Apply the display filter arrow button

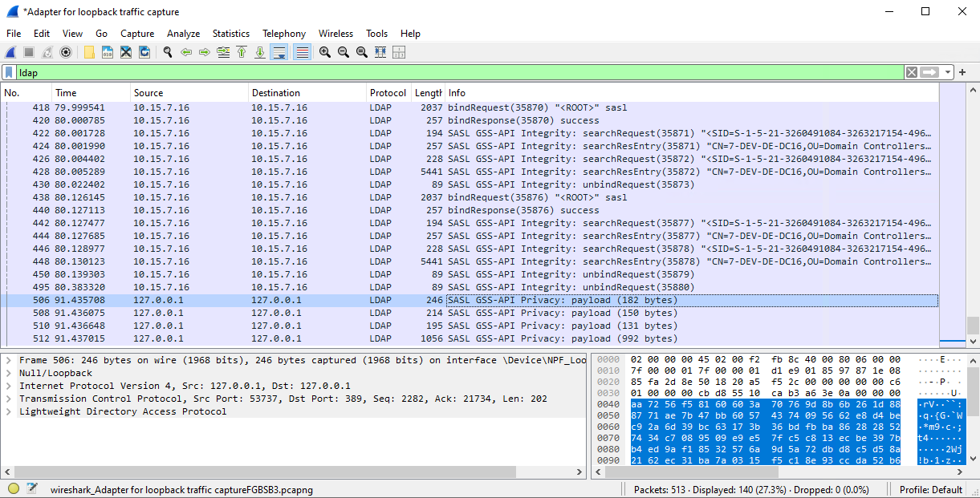(x=929, y=72)
